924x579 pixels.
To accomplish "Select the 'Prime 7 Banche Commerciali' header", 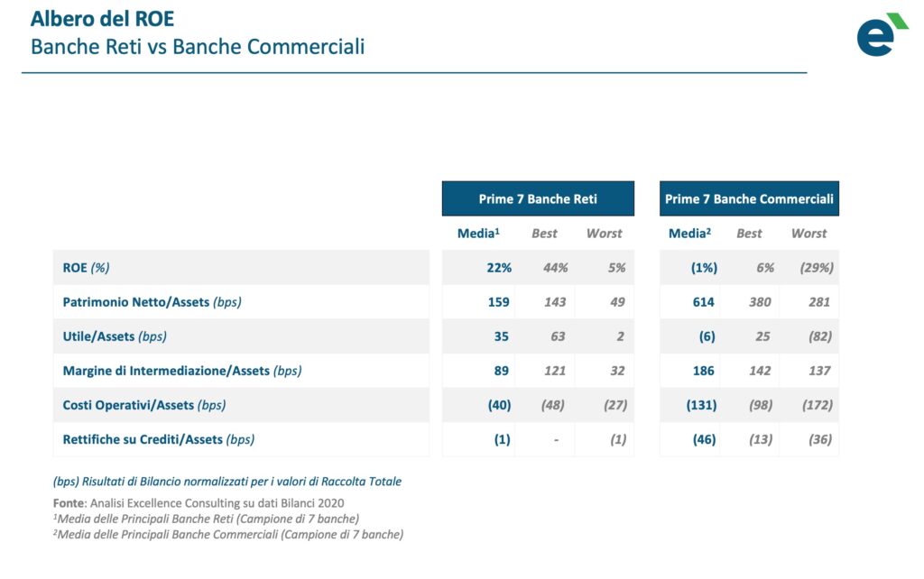I will click(749, 198).
